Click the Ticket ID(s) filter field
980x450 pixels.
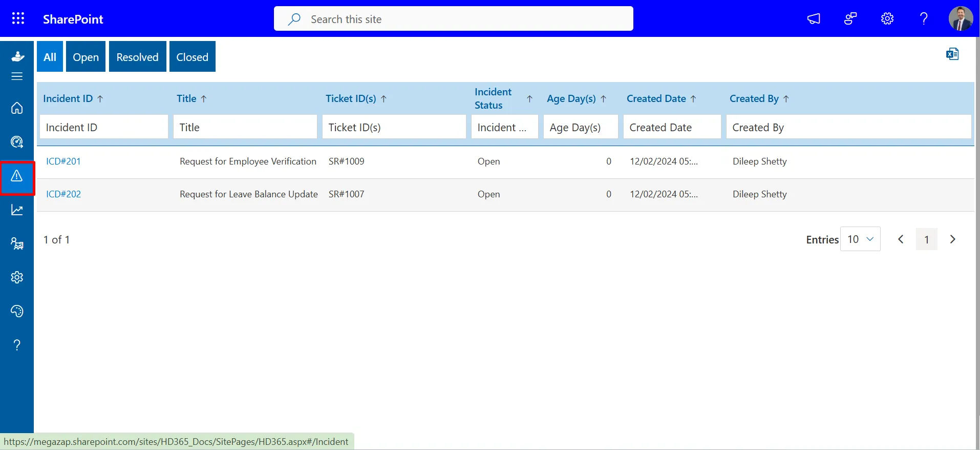coord(394,127)
